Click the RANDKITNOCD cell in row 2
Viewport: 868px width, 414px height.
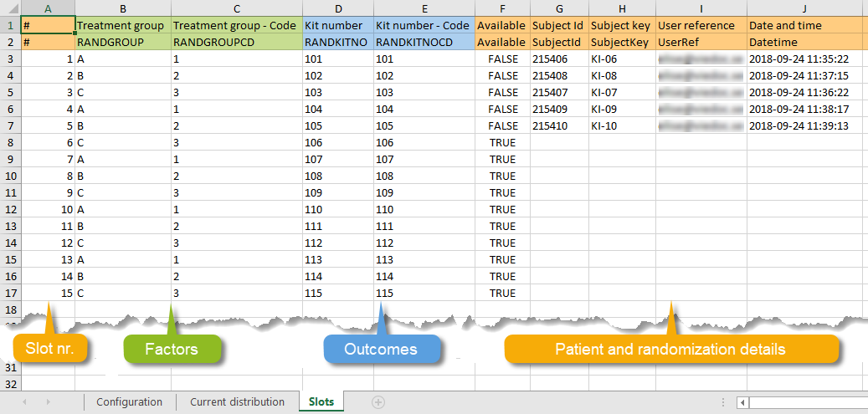424,42
